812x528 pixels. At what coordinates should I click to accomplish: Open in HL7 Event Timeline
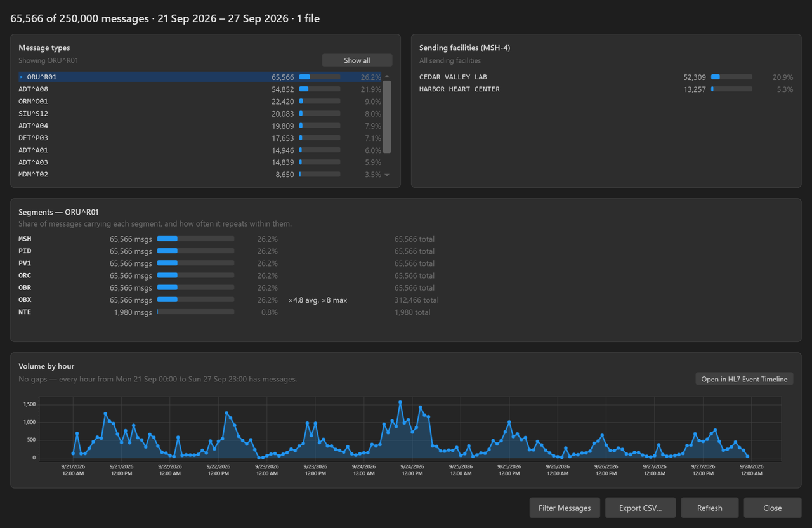coord(744,379)
